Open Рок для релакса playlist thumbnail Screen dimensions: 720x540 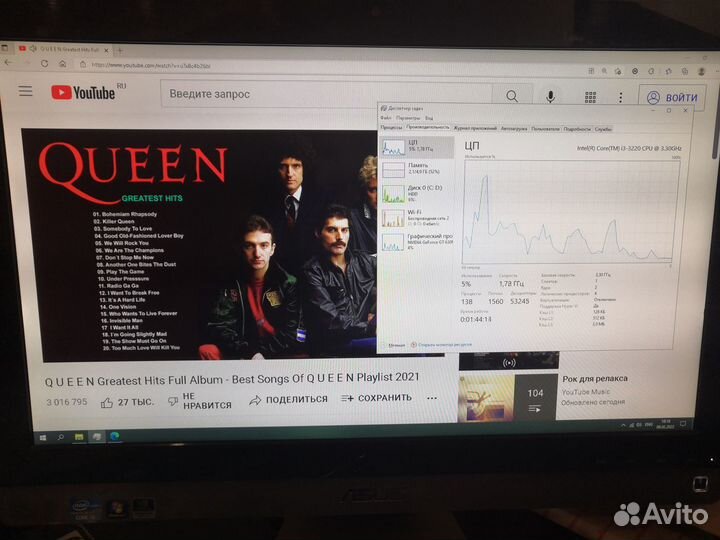507,398
